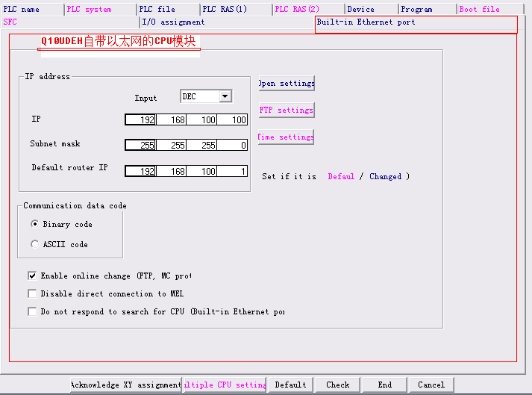Enable Do not respond to CPU search

[x=32, y=311]
